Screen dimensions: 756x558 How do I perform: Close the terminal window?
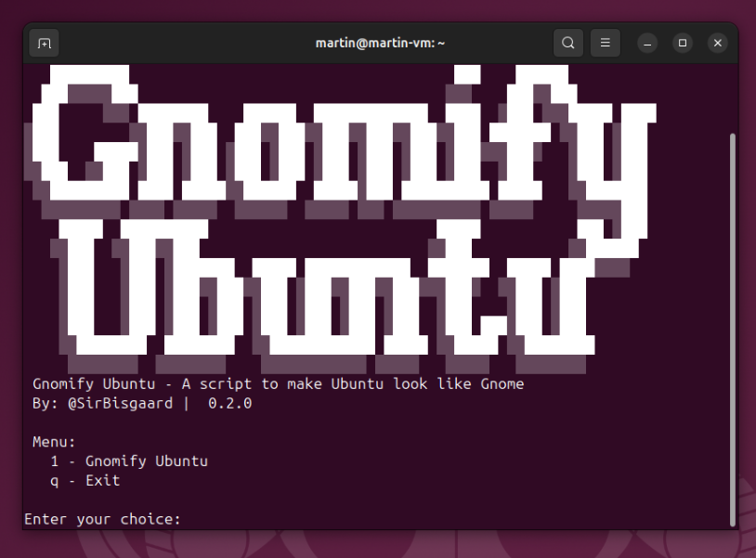[717, 44]
